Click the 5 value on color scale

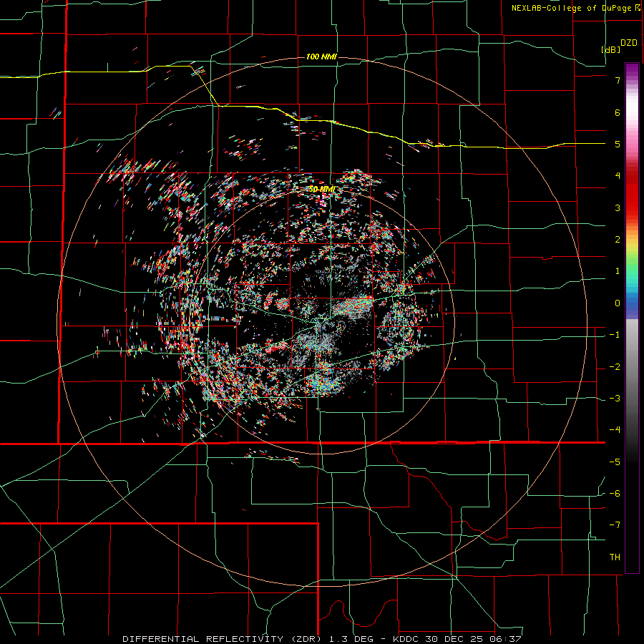pos(618,144)
